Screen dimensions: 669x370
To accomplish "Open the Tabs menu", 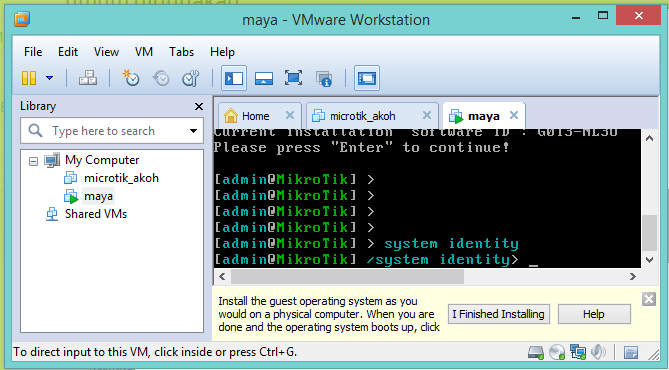I will tap(181, 52).
